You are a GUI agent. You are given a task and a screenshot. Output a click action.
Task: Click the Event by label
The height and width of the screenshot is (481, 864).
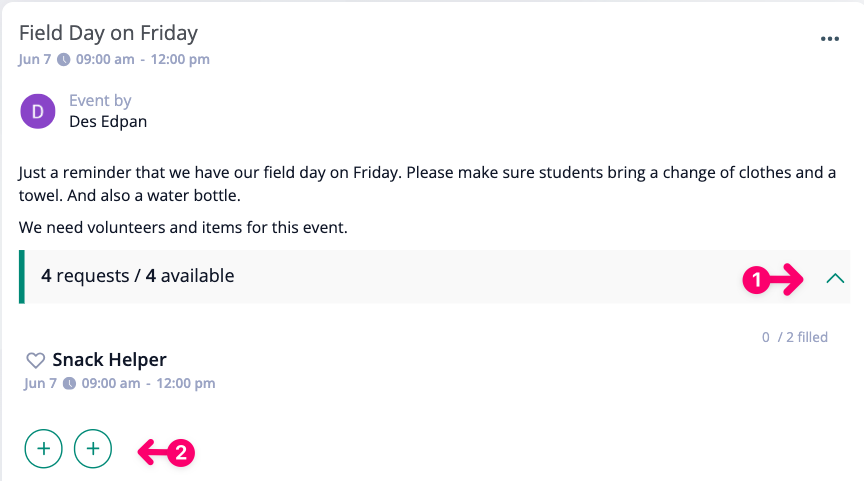pyautogui.click(x=100, y=101)
